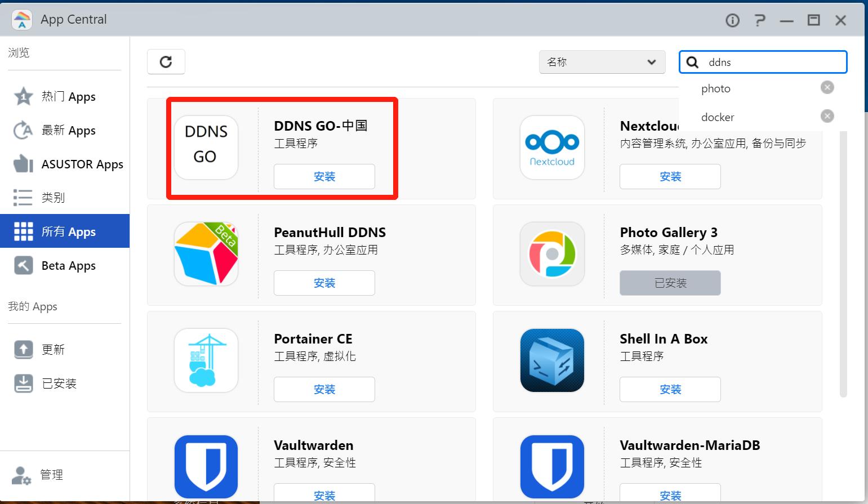Close the App Central window
This screenshot has width=868, height=504.
point(841,21)
